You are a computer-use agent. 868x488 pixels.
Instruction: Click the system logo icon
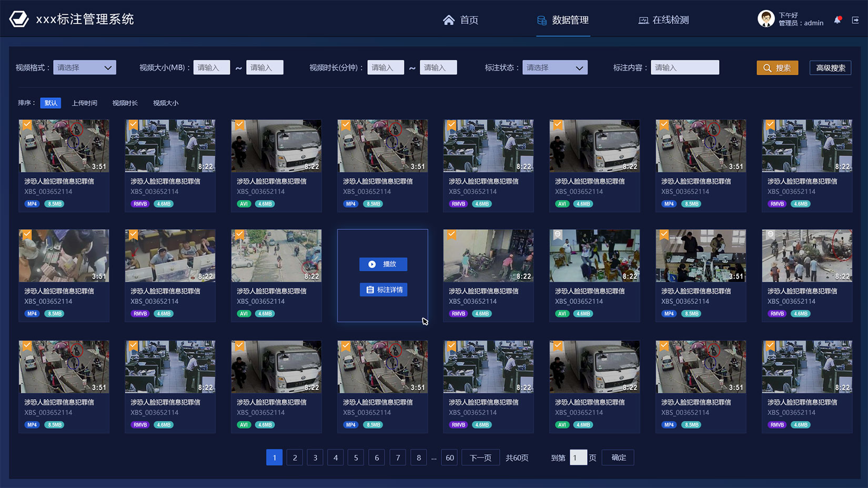[19, 19]
